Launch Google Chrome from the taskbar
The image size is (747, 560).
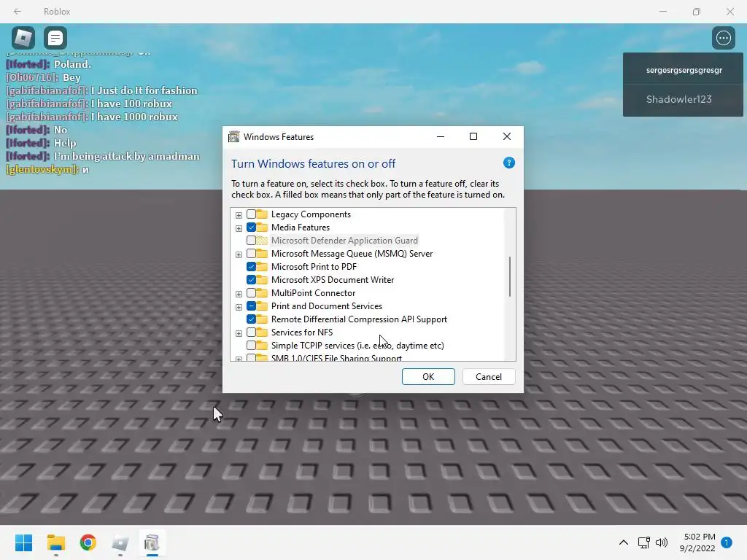(x=88, y=542)
